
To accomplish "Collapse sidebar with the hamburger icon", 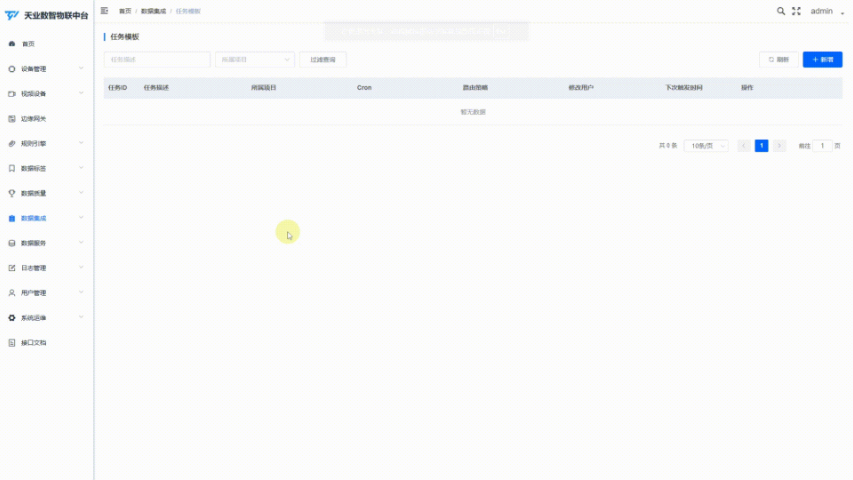I will tap(104, 10).
